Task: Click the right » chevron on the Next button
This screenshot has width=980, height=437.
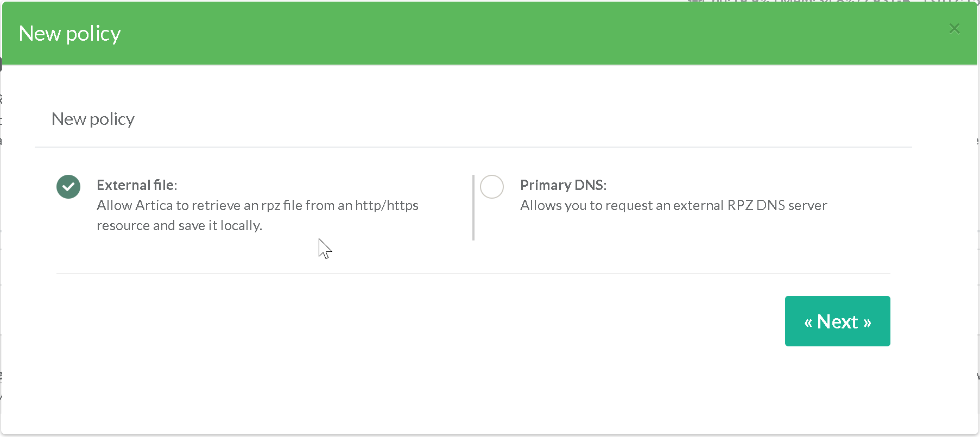Action: pyautogui.click(x=867, y=323)
